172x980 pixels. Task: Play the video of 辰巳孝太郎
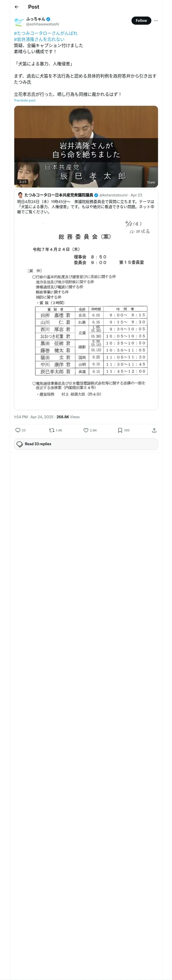[86, 147]
